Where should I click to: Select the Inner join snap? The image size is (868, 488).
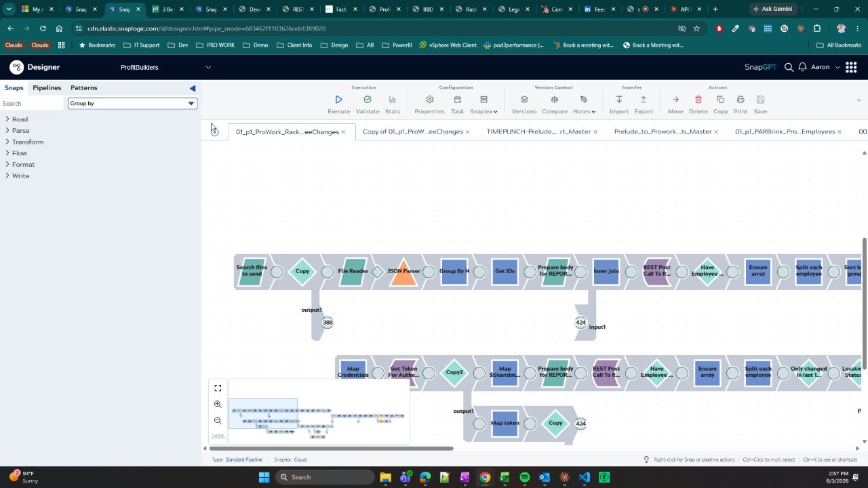click(606, 271)
